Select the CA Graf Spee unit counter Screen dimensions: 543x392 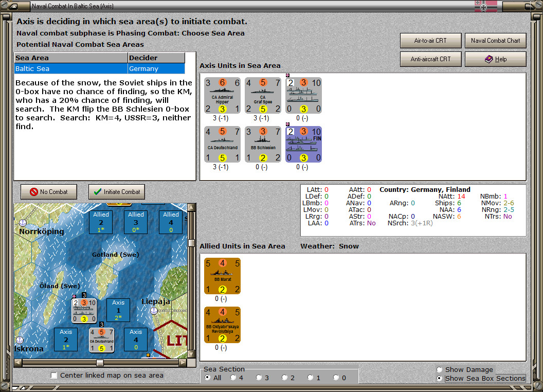pos(263,96)
